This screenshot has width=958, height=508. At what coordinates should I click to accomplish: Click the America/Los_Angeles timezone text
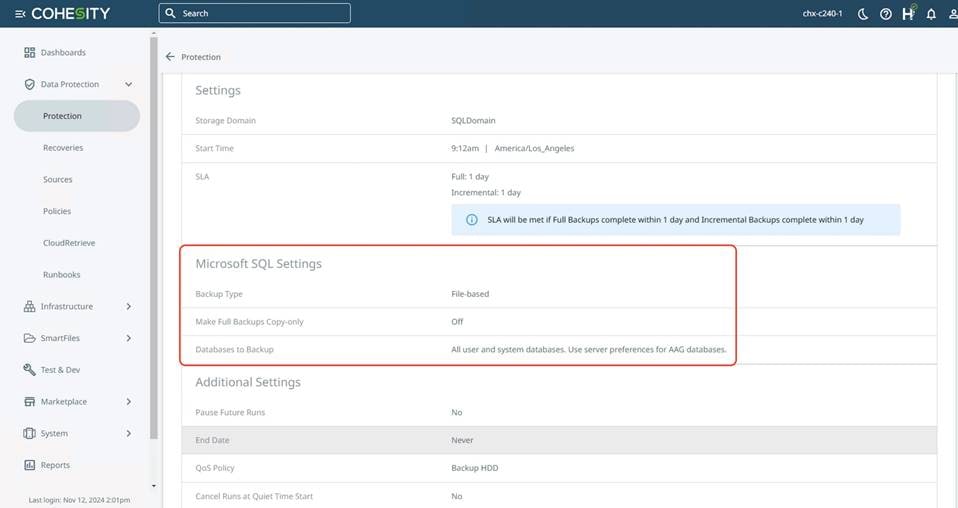(x=534, y=149)
